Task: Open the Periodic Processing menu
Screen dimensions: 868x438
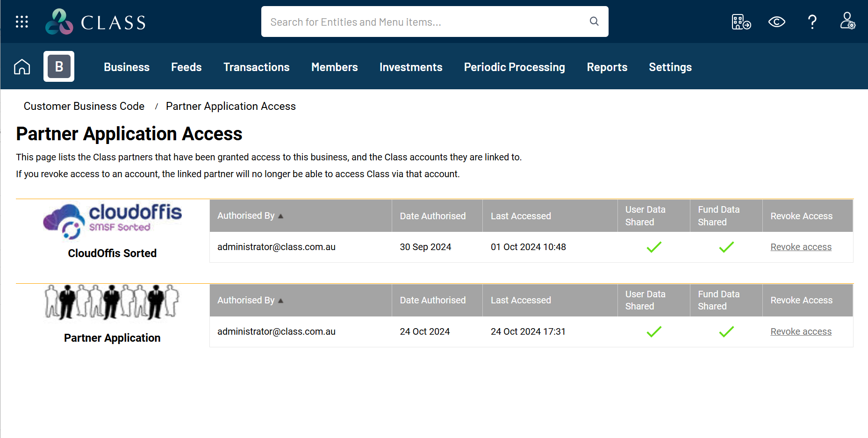Action: (x=515, y=67)
